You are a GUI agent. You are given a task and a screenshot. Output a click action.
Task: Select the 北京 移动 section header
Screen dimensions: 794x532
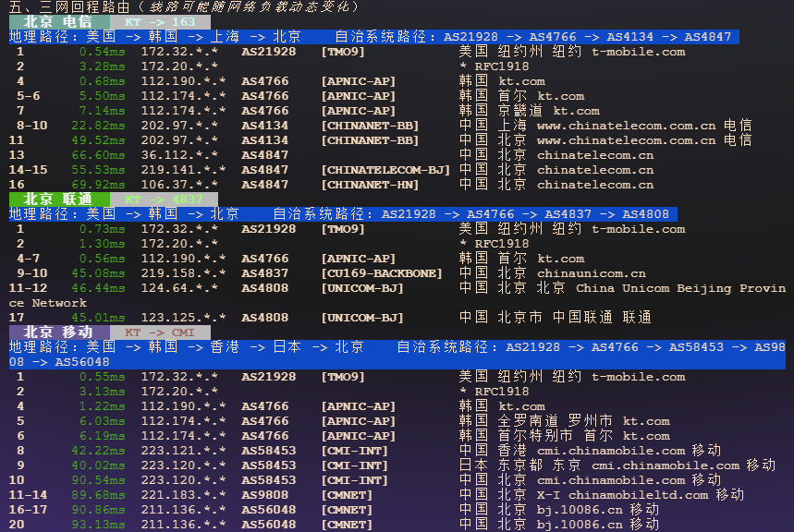(57, 332)
